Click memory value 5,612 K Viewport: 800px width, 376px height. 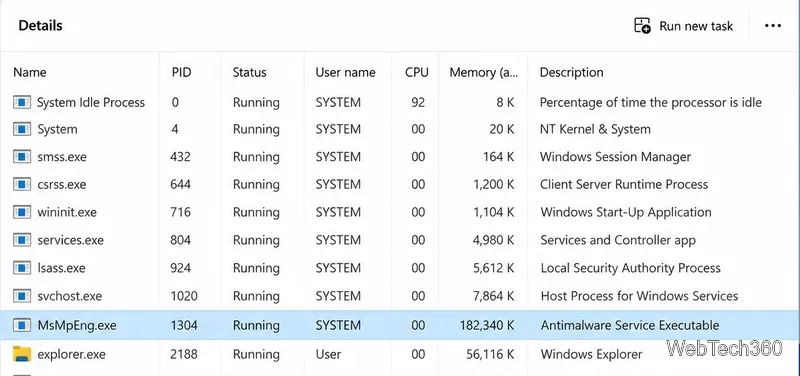[x=494, y=268]
